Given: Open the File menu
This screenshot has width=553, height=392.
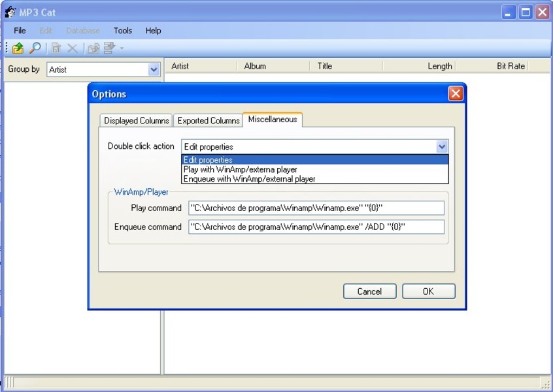Looking at the screenshot, I should pyautogui.click(x=20, y=31).
